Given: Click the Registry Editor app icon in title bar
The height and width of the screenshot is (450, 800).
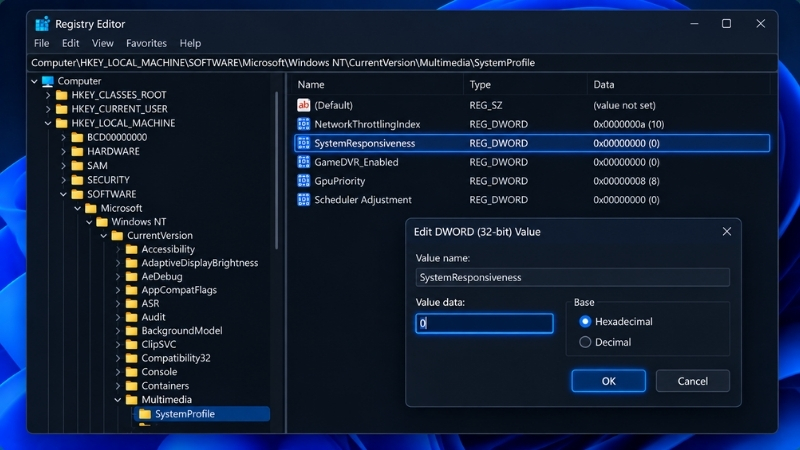Looking at the screenshot, I should [42, 24].
